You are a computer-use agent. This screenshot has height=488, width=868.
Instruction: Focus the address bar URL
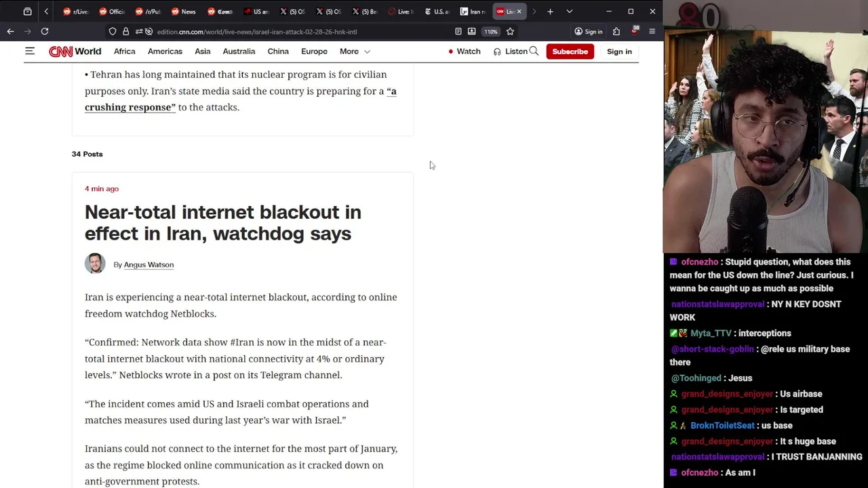point(257,32)
